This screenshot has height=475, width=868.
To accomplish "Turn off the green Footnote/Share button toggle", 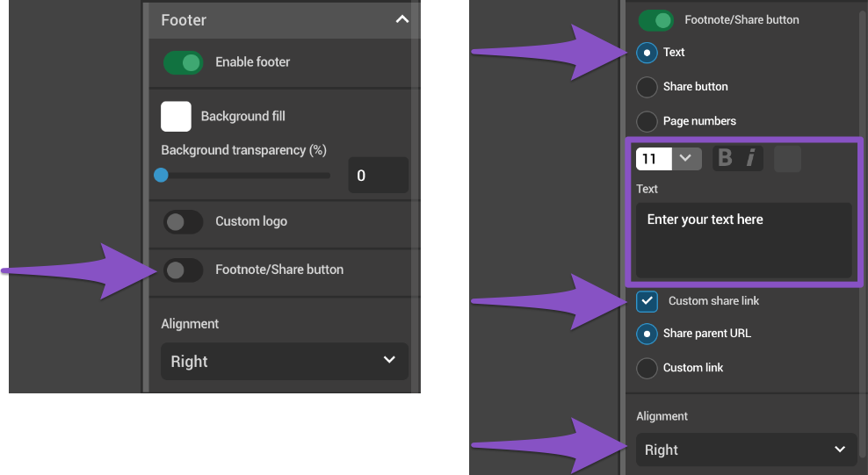I will 655,20.
